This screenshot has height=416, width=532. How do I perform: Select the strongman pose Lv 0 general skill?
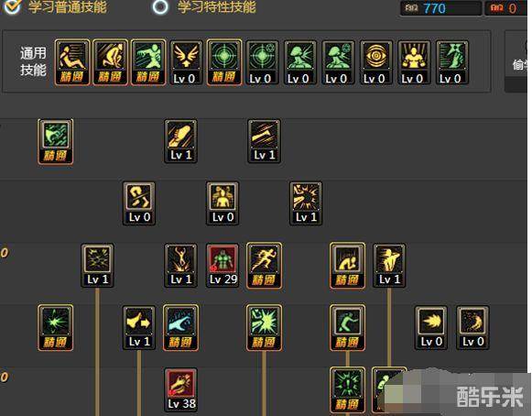414,62
